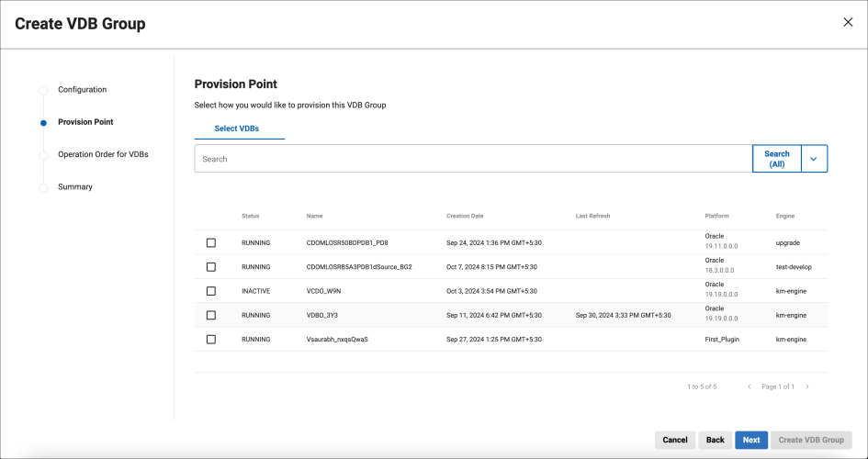This screenshot has height=459, width=868.
Task: Check the box for CDOMLOSR50BDPDB1_PD8
Action: tap(211, 242)
